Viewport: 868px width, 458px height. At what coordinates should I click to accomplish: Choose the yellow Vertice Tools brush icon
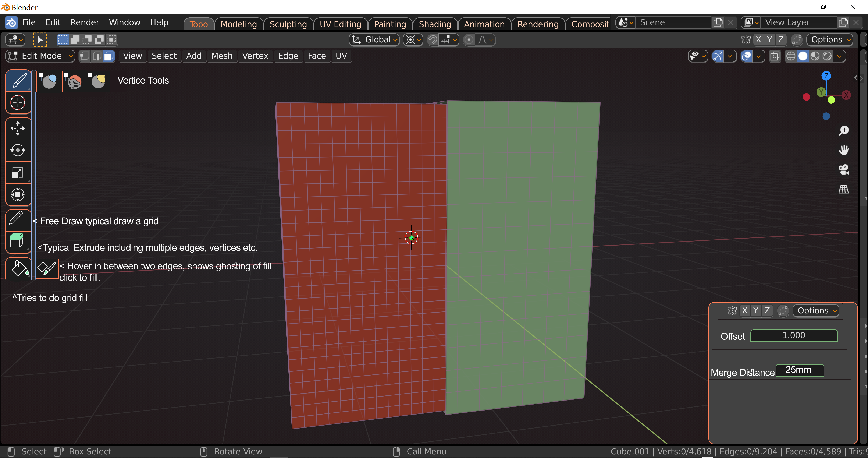point(98,81)
